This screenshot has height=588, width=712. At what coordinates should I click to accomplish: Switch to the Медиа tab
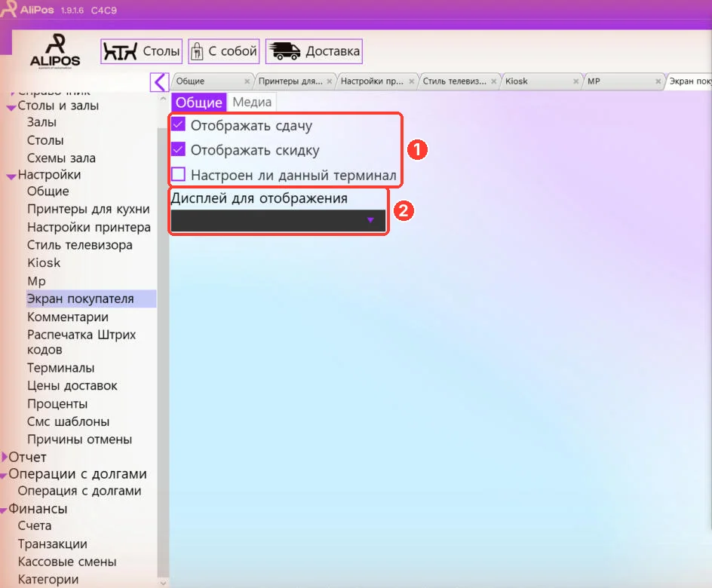[x=252, y=102]
